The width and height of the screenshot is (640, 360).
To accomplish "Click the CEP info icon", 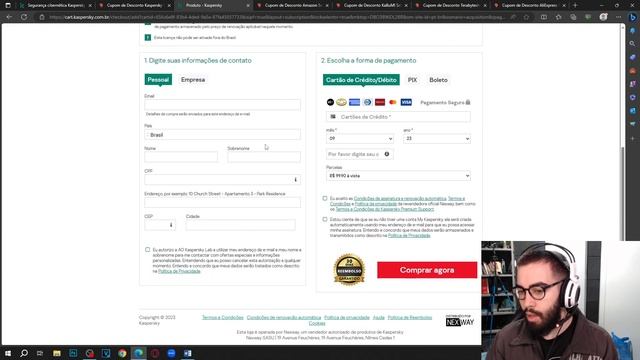I will [x=171, y=225].
